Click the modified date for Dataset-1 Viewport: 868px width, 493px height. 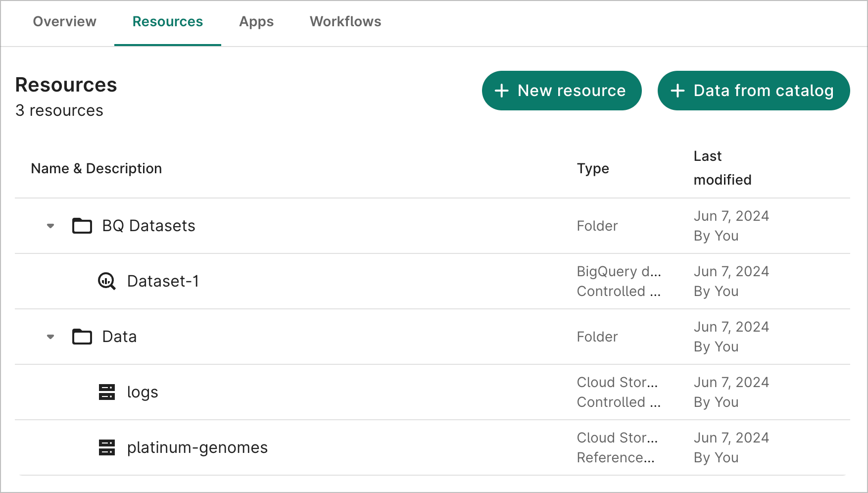click(x=731, y=281)
